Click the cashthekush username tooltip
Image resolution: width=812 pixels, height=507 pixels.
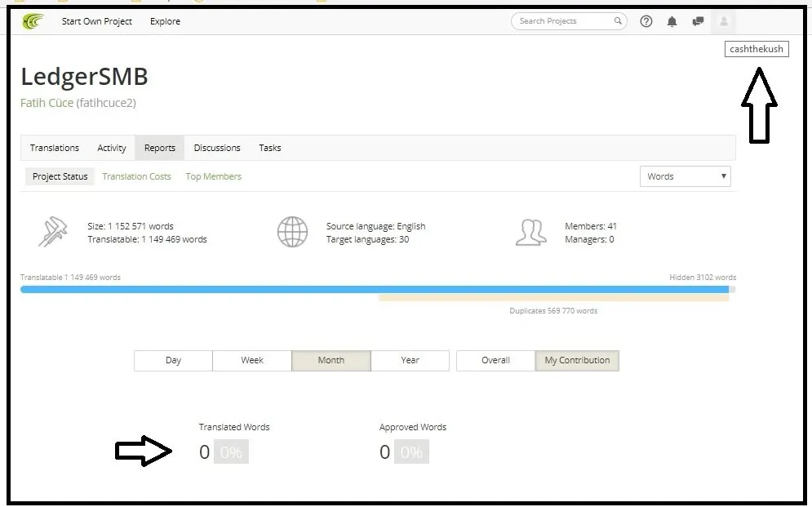point(757,49)
